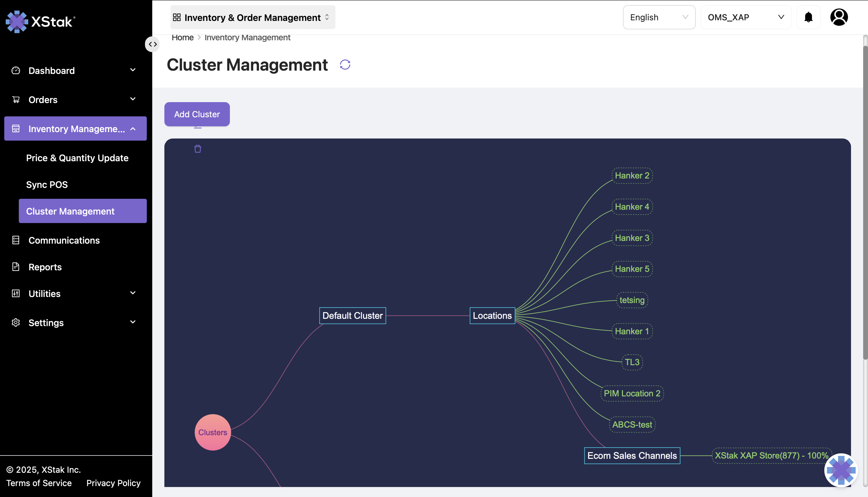Open the OMS_XAP account dropdown

point(745,17)
